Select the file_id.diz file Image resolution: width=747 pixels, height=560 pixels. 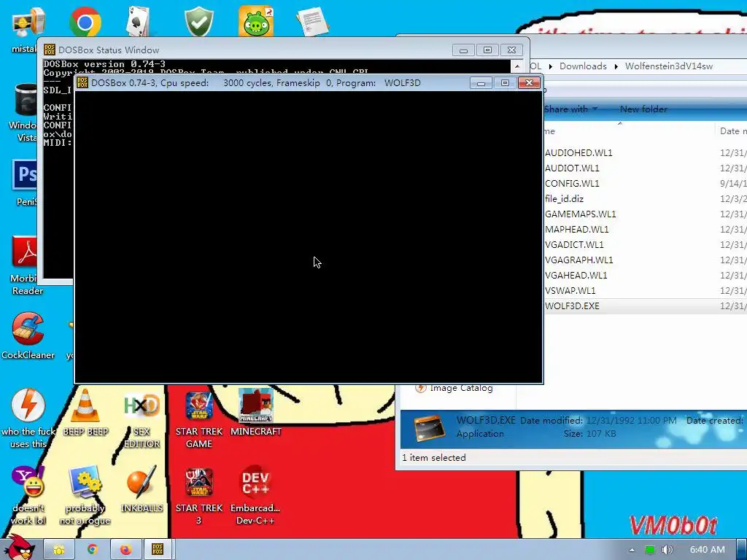click(x=564, y=198)
